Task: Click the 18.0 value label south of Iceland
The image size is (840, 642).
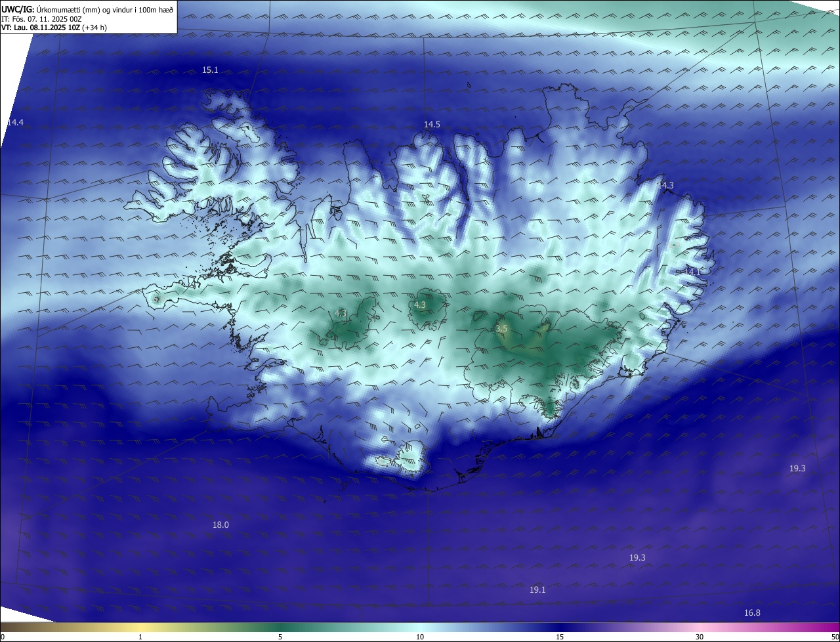Action: [220, 524]
